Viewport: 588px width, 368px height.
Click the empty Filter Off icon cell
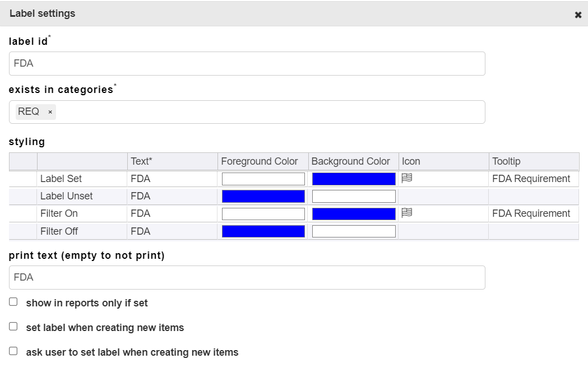pos(443,231)
